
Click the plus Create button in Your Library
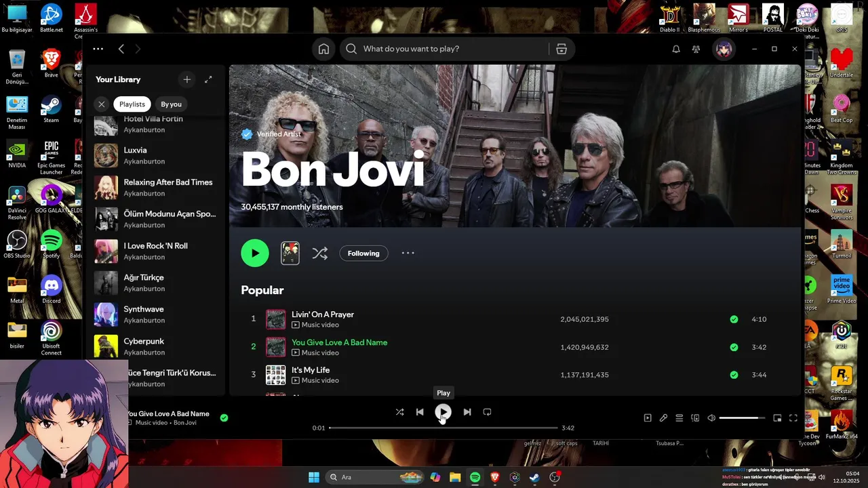point(187,79)
